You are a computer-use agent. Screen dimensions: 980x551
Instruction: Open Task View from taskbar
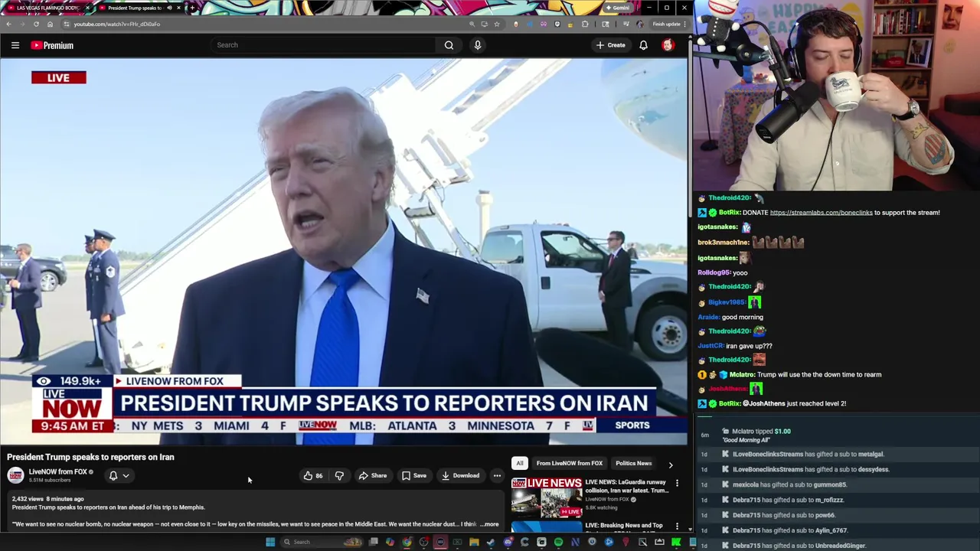(373, 543)
